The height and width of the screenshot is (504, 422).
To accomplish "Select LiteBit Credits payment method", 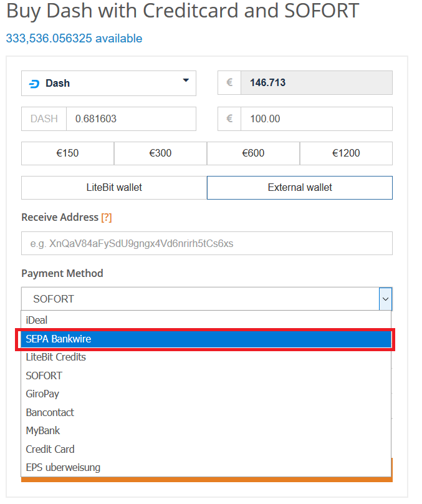I will coord(206,357).
